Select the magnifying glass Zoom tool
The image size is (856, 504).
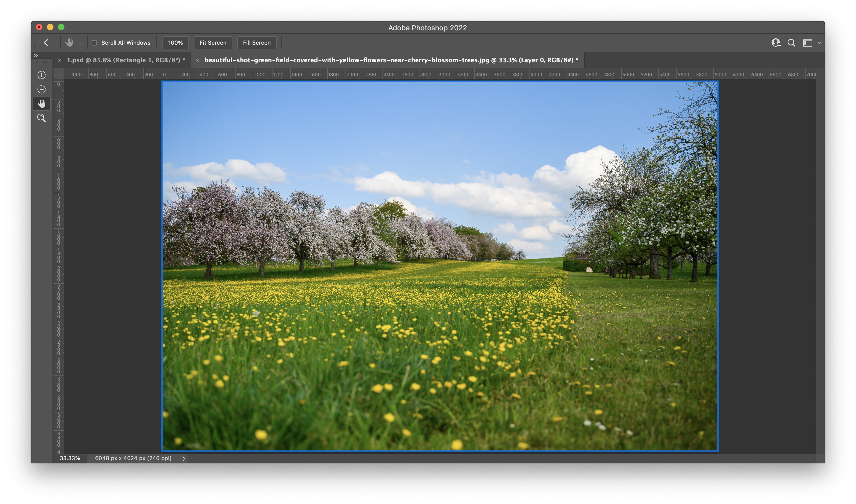coord(41,118)
